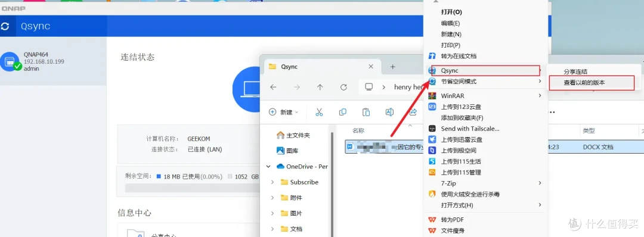Select 转为在线文档 menu entry
The image size is (644, 237).
487,56
